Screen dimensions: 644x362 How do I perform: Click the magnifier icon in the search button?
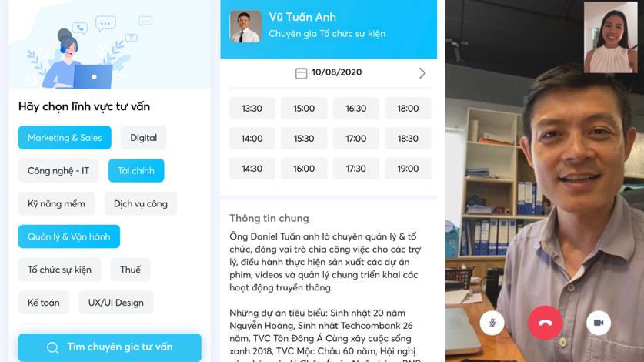click(52, 347)
